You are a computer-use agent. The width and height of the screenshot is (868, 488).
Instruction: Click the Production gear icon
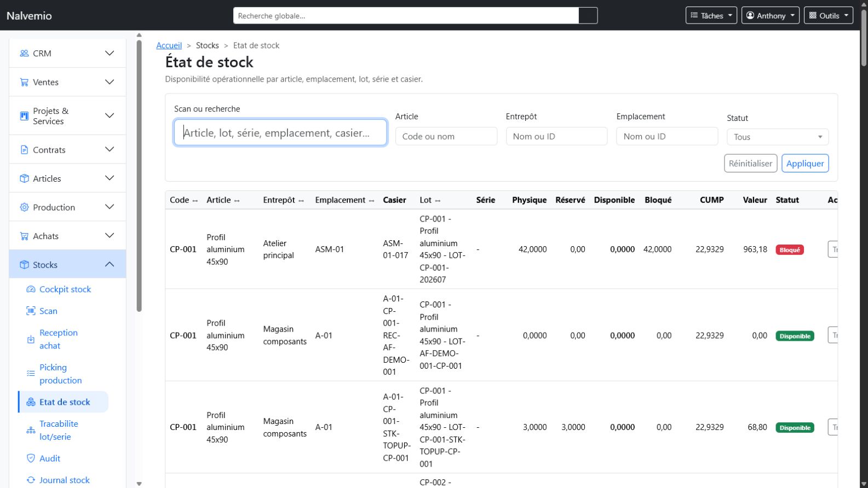24,207
